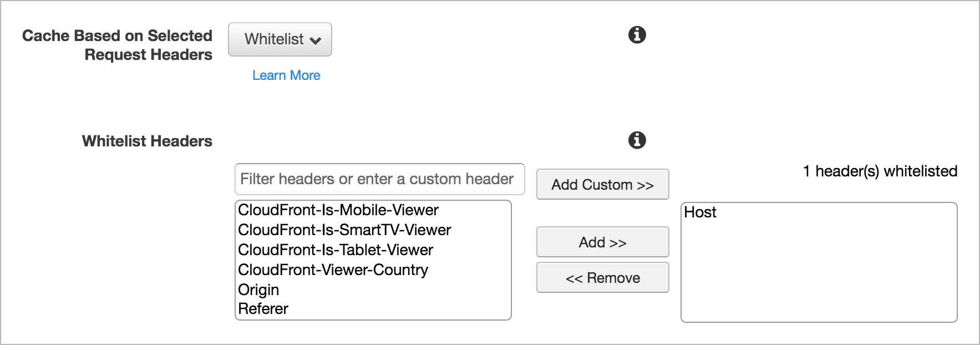
Task: Click the << Remove button
Action: click(x=603, y=278)
